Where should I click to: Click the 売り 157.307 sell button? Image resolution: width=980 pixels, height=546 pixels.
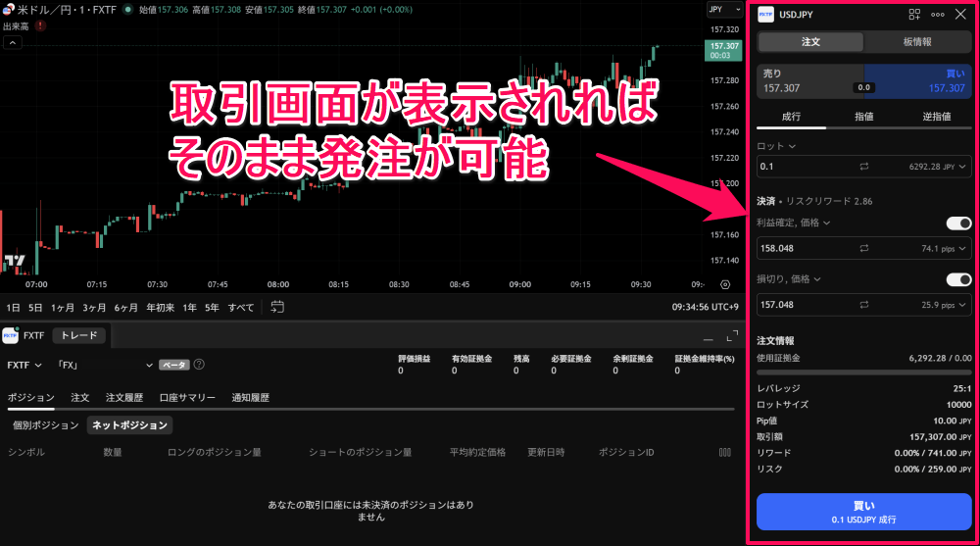(x=810, y=81)
